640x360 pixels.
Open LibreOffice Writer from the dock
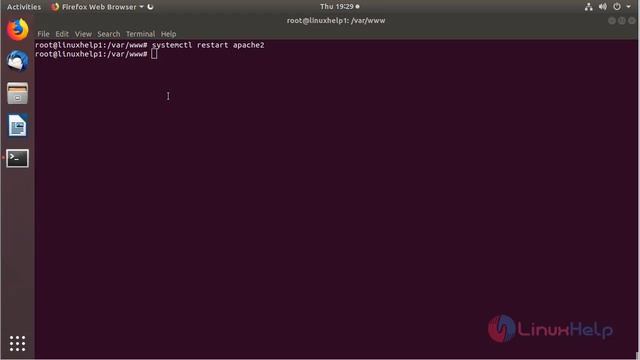click(18, 125)
